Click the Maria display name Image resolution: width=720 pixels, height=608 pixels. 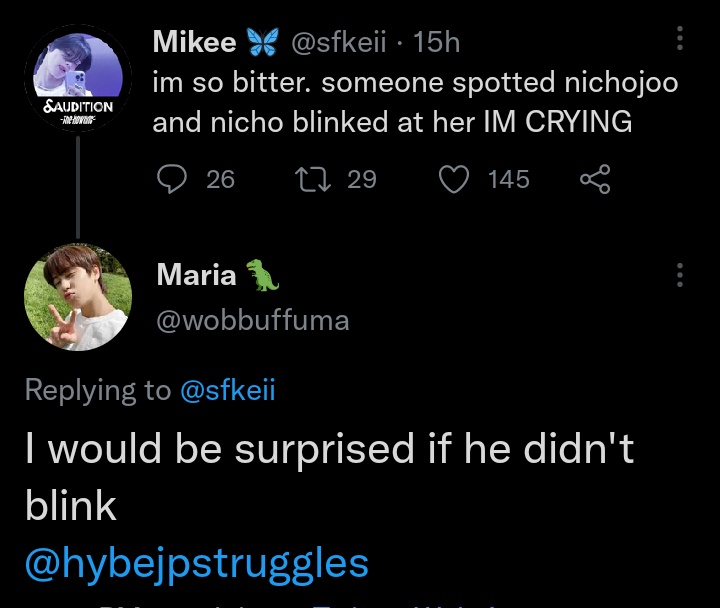[x=196, y=275]
